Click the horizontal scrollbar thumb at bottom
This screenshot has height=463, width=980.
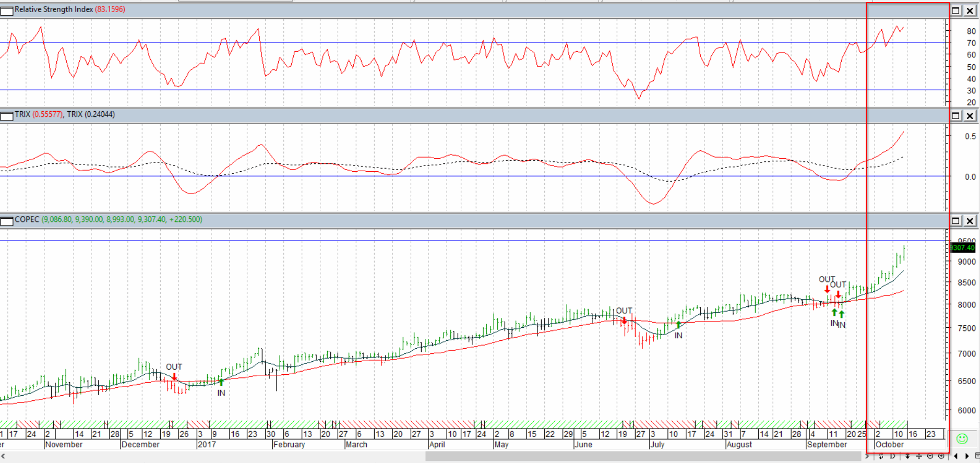pyautogui.click(x=644, y=456)
